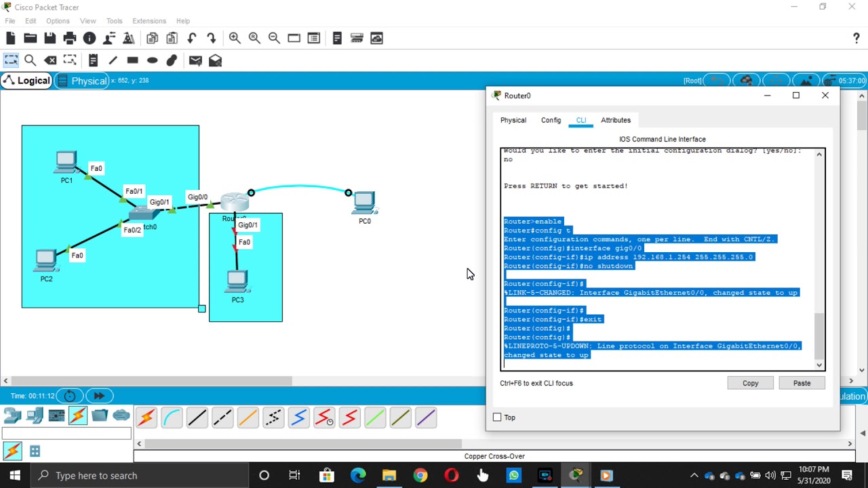Choose the Draw Ellipse tool
Screen dimensions: 868x488
click(152, 60)
